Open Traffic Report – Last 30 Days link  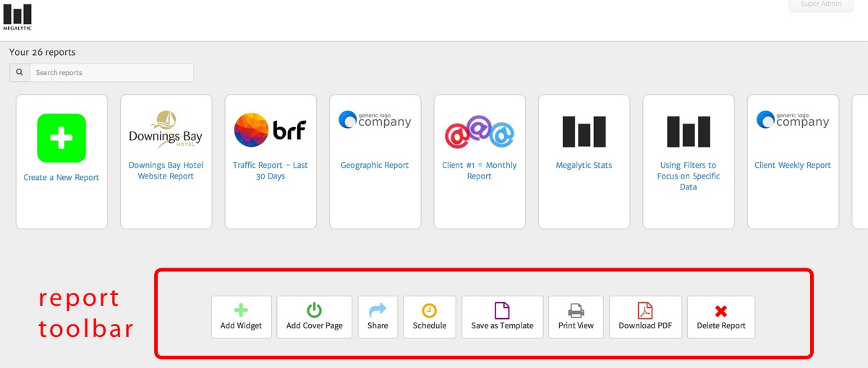click(271, 171)
